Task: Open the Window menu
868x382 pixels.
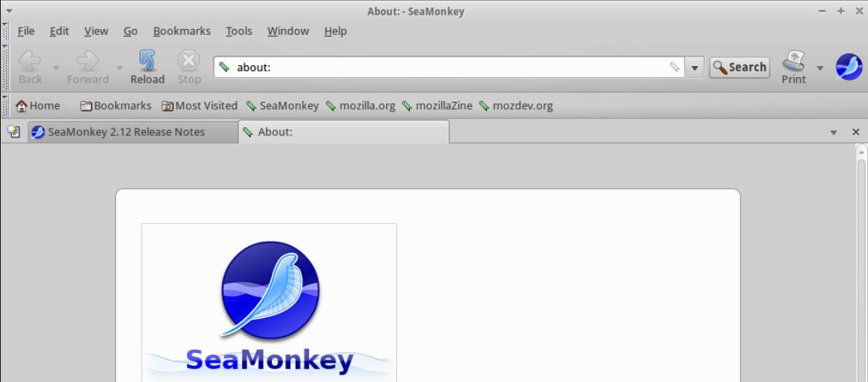Action: tap(288, 31)
